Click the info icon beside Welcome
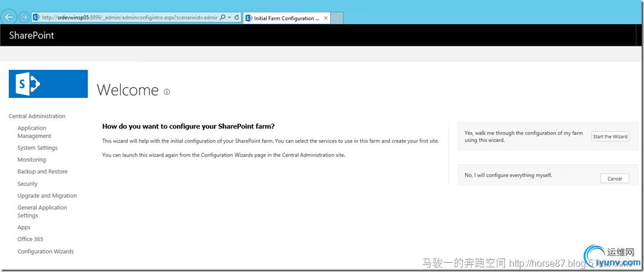The width and height of the screenshot is (644, 272). [x=167, y=92]
